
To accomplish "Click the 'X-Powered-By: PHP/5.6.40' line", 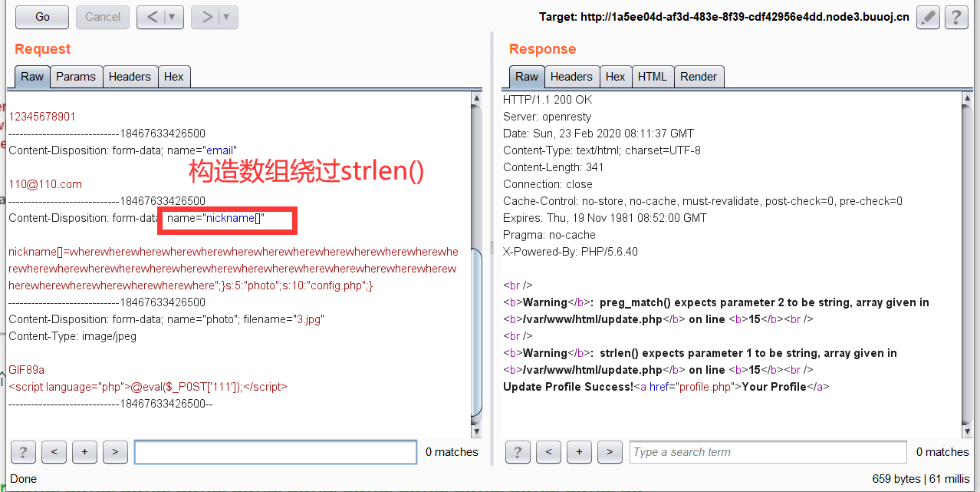I will [x=571, y=252].
